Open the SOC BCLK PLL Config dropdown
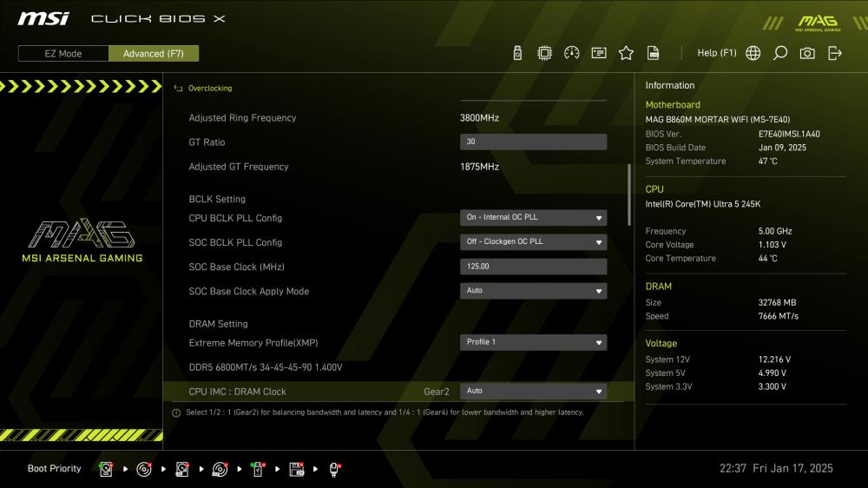Image resolution: width=868 pixels, height=488 pixels. click(533, 242)
